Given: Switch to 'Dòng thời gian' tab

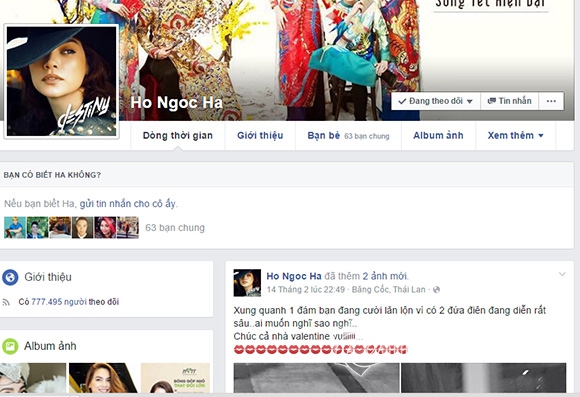Looking at the screenshot, I should pos(178,135).
